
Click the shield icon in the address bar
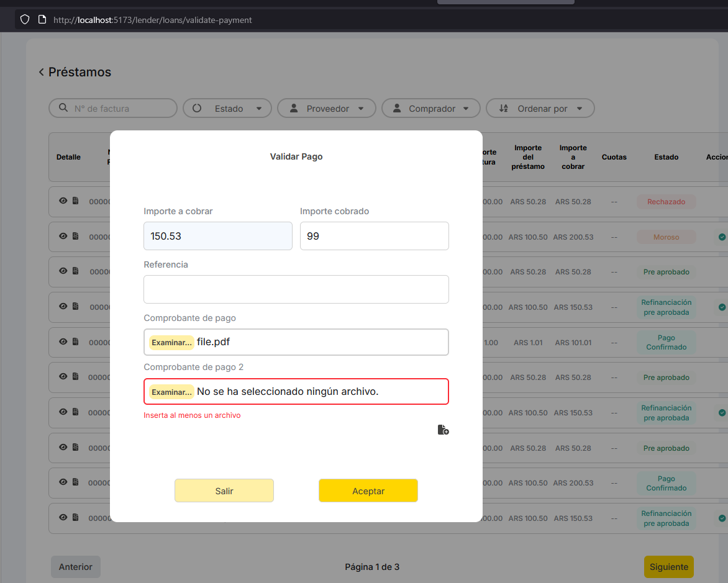[x=25, y=20]
